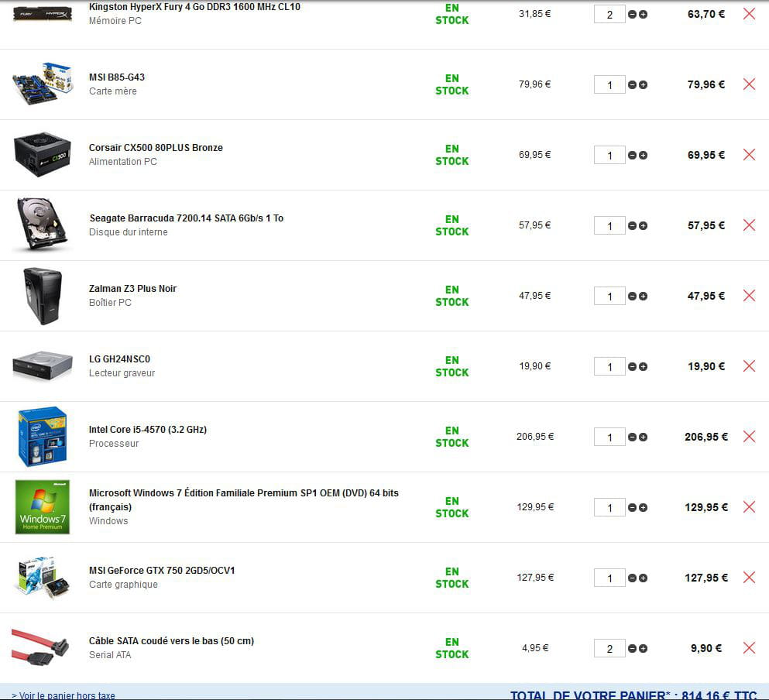
Task: Open Intel Core i5-4570 product link
Action: (x=148, y=429)
